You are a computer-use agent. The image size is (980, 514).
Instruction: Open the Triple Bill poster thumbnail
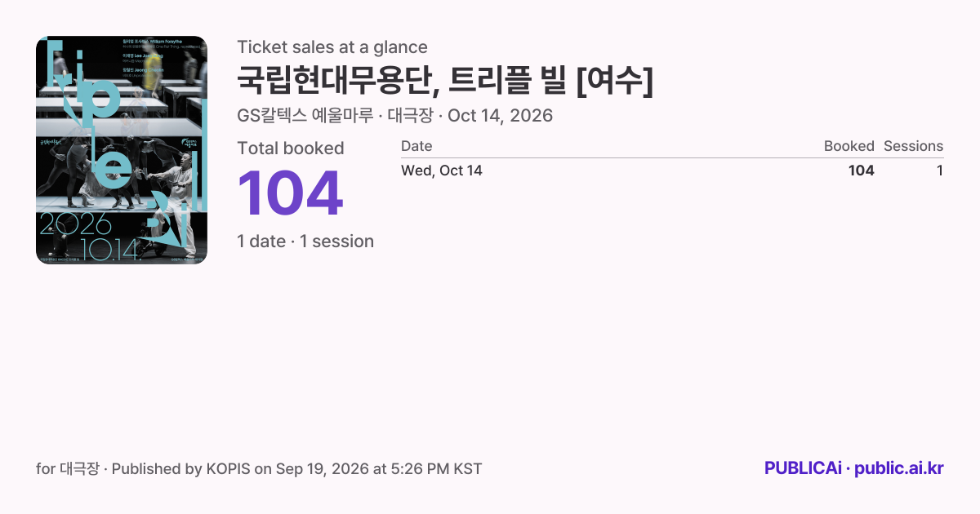[x=122, y=150]
